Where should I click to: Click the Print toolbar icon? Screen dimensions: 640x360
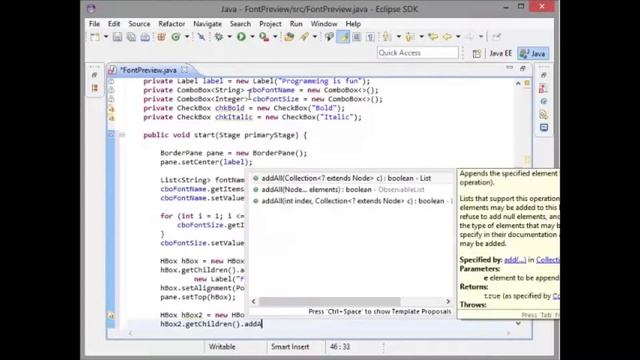point(145,37)
